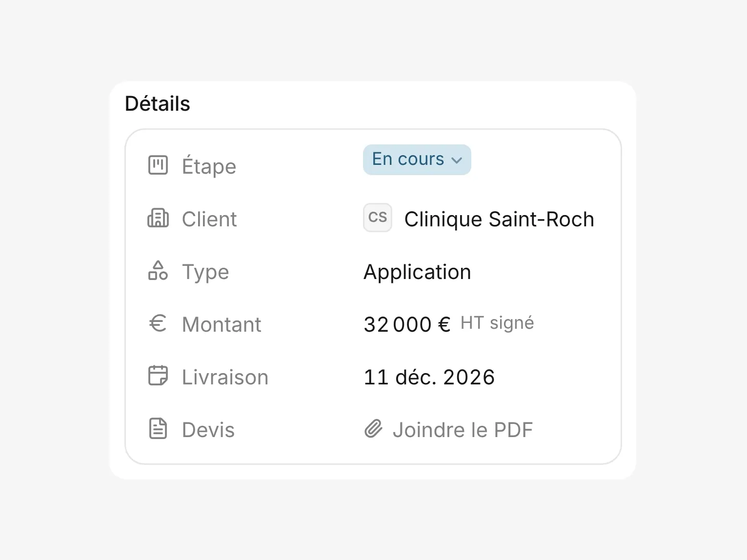Screen dimensions: 747x560
Task: Attach a quote via "Joindre le PDF"
Action: point(448,429)
